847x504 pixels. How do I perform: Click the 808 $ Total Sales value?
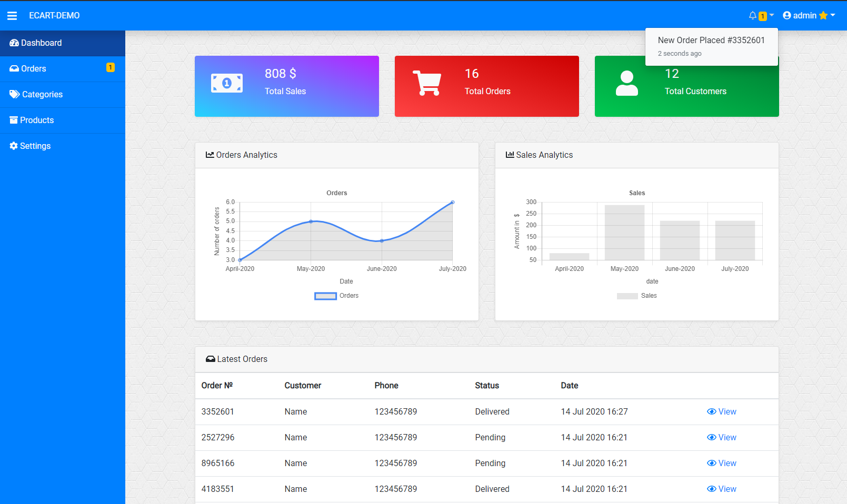(x=281, y=74)
